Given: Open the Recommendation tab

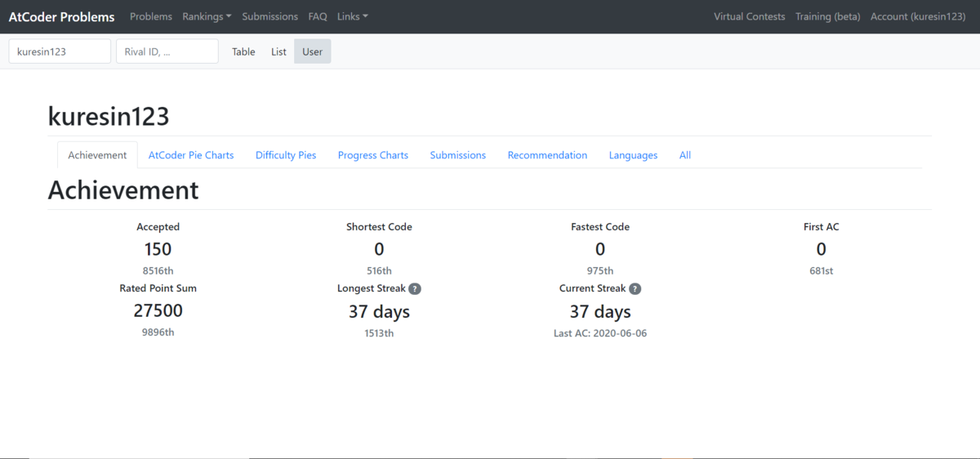Looking at the screenshot, I should click(x=547, y=155).
